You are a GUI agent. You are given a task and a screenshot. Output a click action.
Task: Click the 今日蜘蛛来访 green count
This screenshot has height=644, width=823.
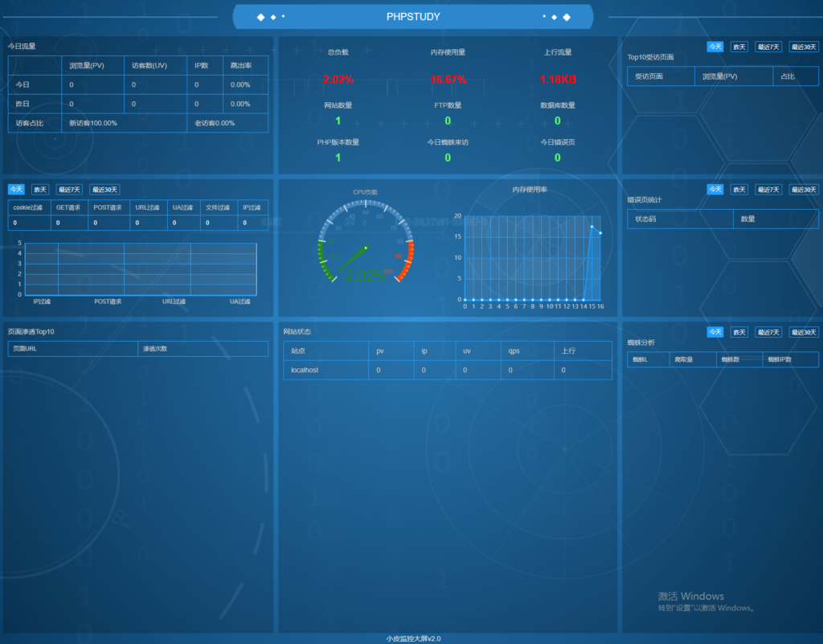[448, 158]
